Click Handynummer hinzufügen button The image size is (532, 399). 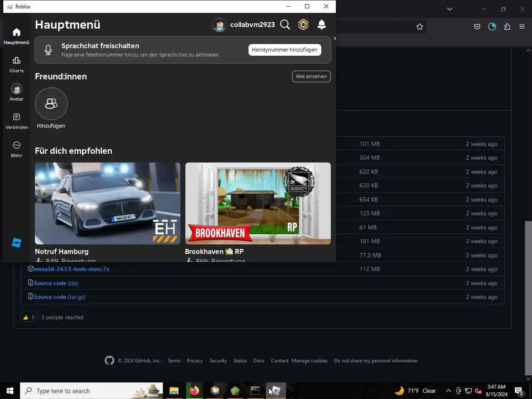285,50
